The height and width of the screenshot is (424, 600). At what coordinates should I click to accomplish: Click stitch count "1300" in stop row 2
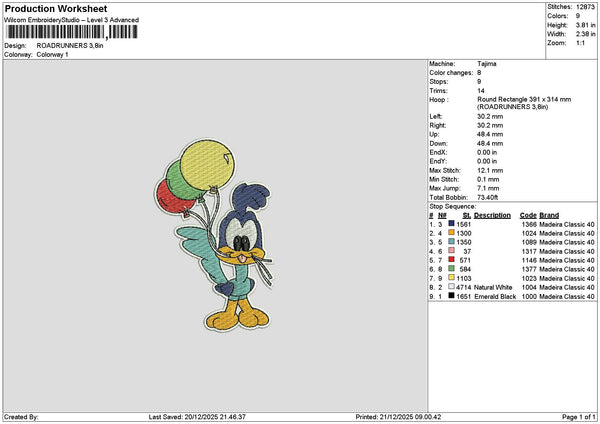coord(464,233)
